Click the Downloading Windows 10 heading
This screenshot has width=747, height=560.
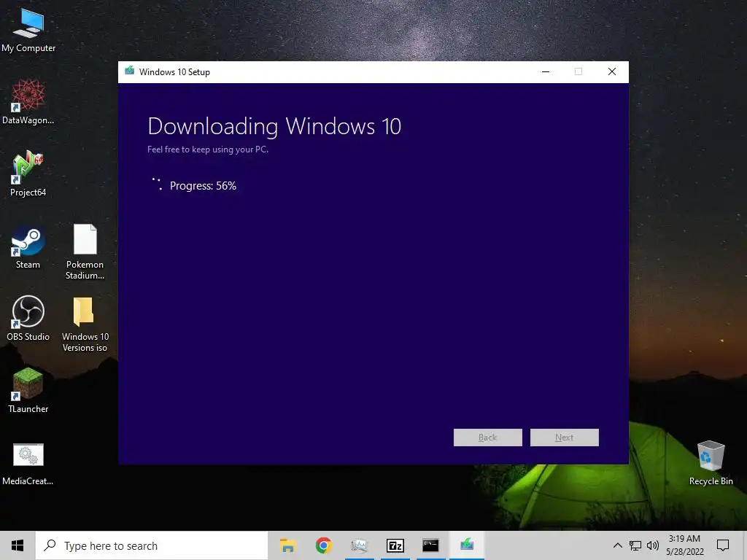(x=274, y=127)
